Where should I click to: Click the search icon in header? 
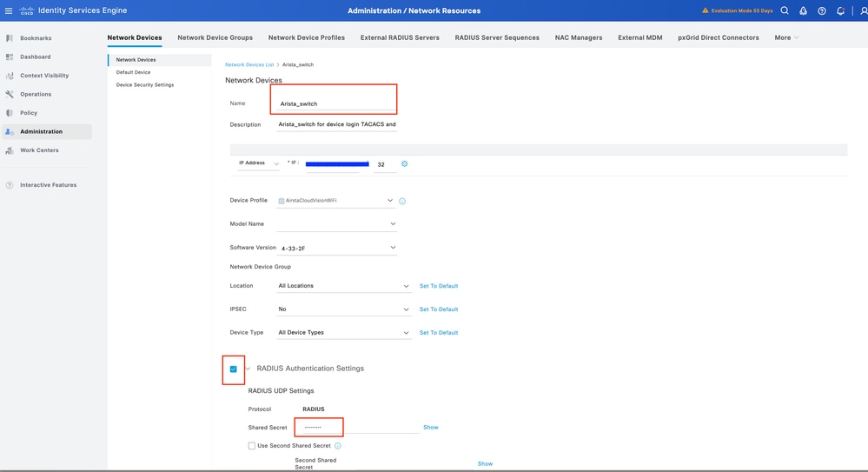coord(785,11)
